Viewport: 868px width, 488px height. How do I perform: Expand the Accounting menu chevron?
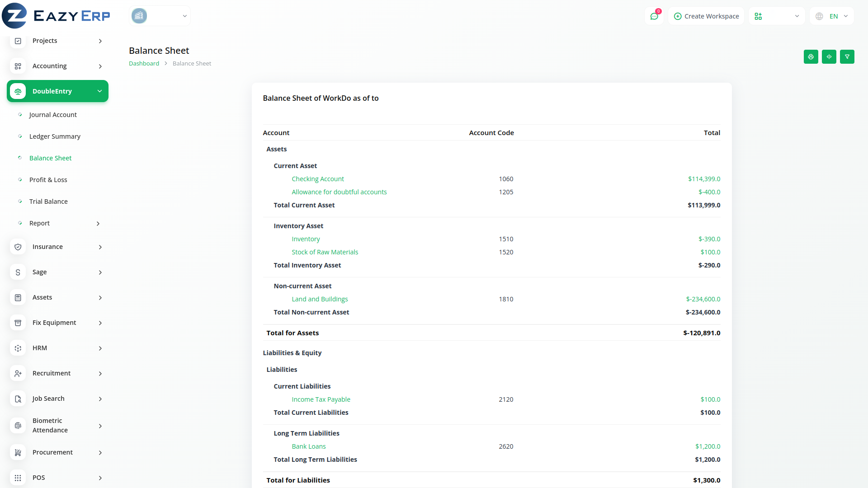point(100,66)
